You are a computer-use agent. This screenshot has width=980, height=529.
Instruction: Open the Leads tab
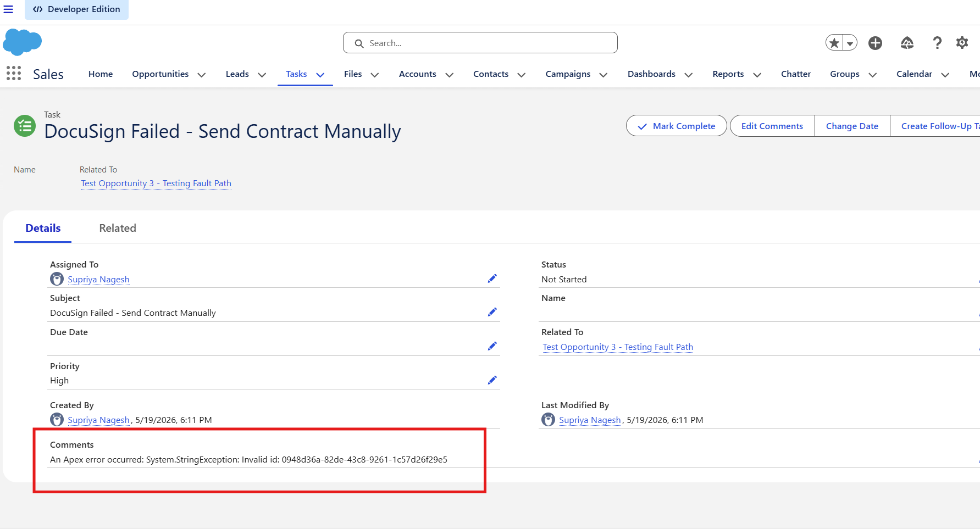click(237, 74)
